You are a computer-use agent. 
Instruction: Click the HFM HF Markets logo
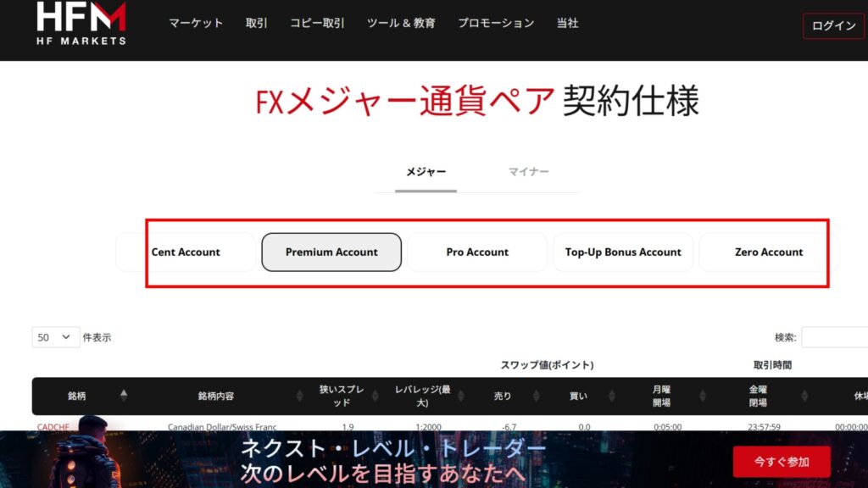(81, 23)
